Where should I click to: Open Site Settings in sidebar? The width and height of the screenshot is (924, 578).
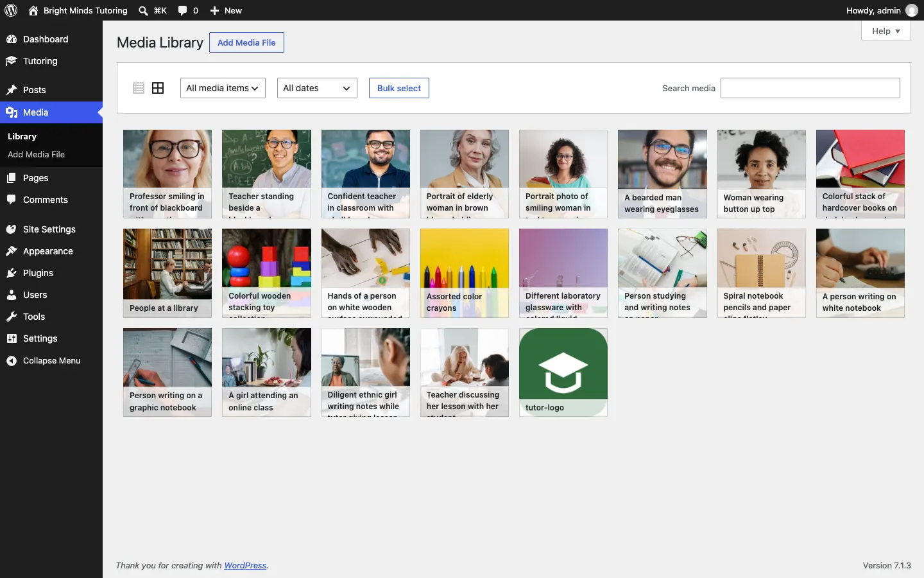point(51,229)
